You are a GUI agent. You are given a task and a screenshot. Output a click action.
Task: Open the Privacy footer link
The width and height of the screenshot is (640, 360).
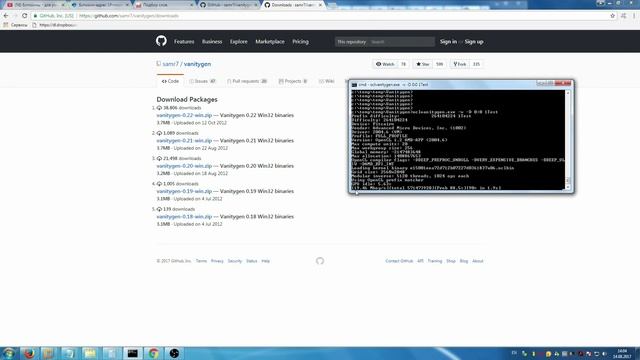217,261
